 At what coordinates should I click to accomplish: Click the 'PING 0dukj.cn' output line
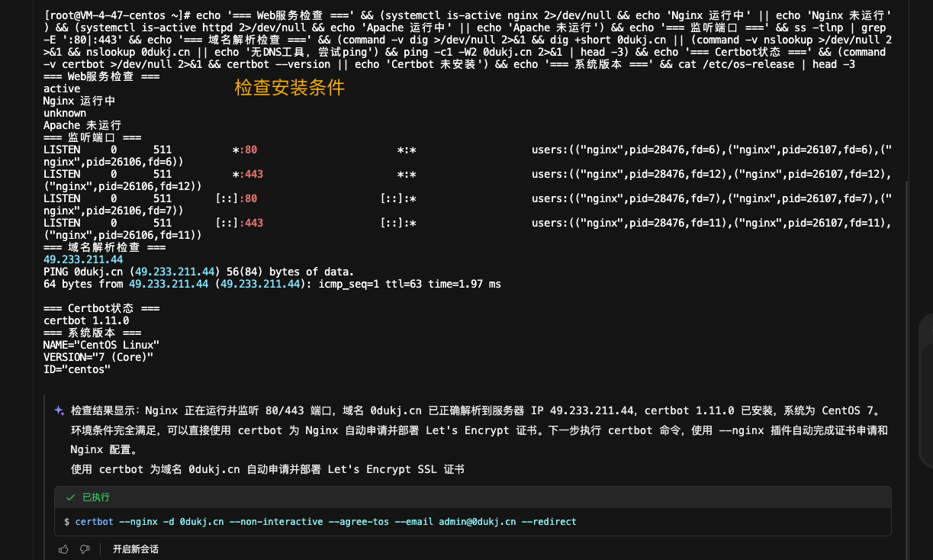[x=198, y=272]
